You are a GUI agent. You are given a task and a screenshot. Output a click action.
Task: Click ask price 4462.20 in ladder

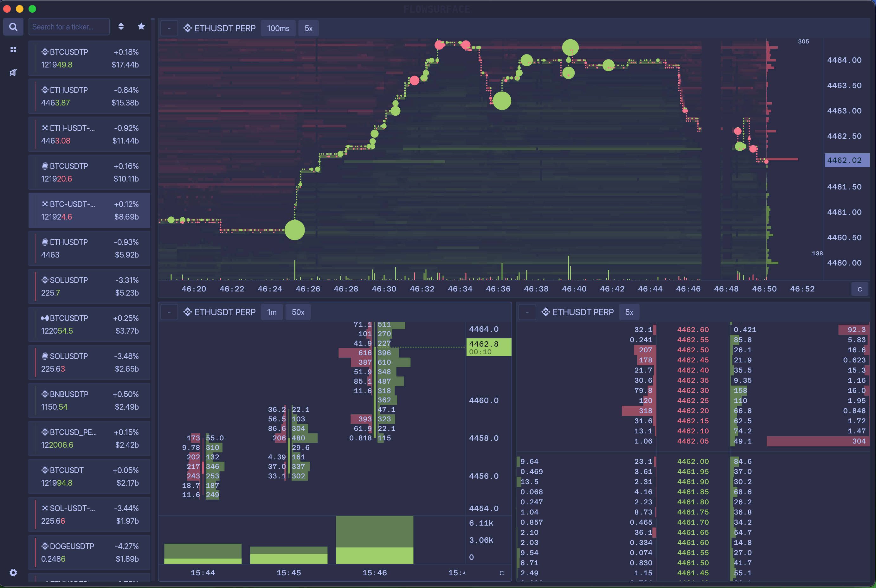[693, 411]
